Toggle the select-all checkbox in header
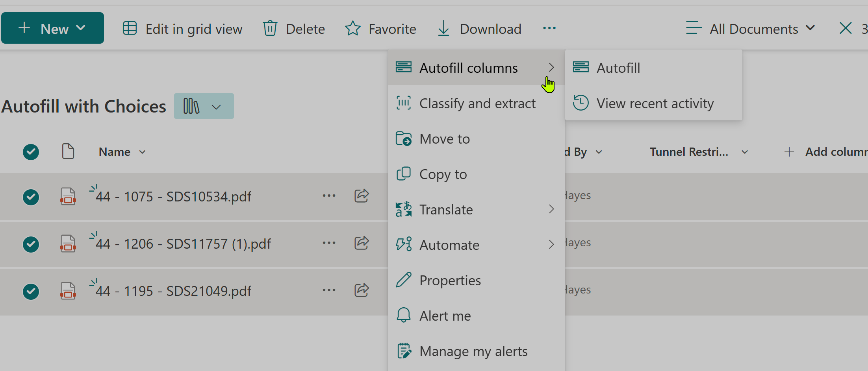Screen dimensions: 868x371 tap(31, 152)
